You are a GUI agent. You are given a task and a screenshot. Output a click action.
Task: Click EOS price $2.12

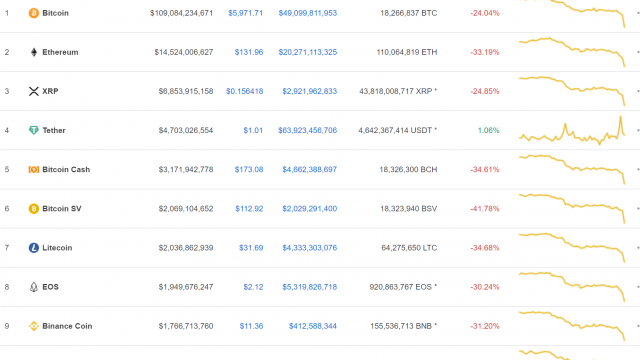253,287
